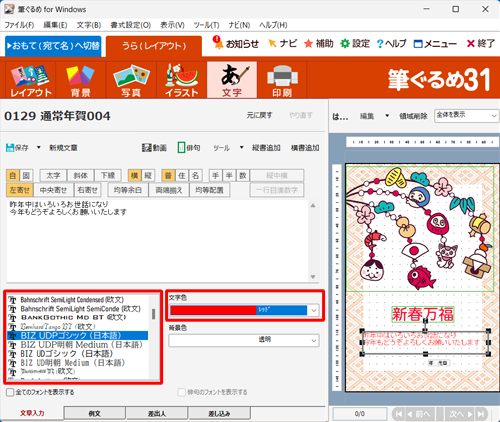Toggle 下線 underline formatting
This screenshot has height=422, width=500.
[108, 175]
